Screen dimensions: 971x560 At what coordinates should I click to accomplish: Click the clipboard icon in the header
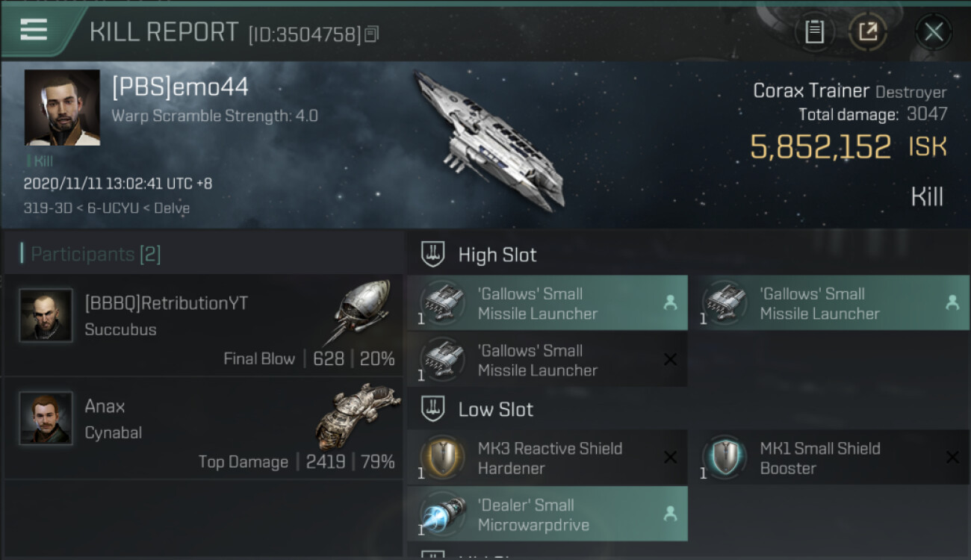point(815,32)
